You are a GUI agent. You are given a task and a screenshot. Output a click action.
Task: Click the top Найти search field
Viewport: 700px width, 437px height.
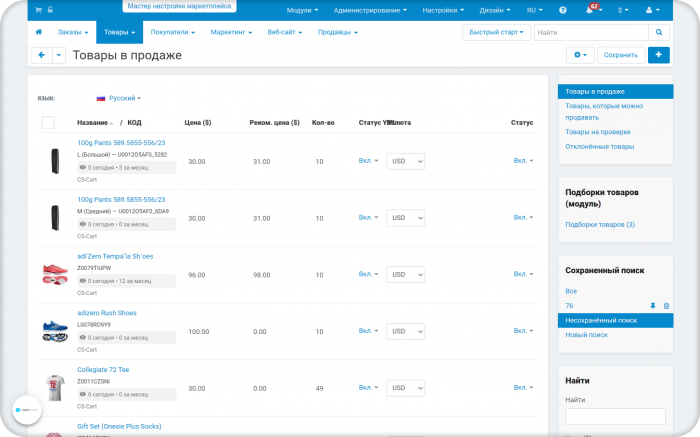591,32
